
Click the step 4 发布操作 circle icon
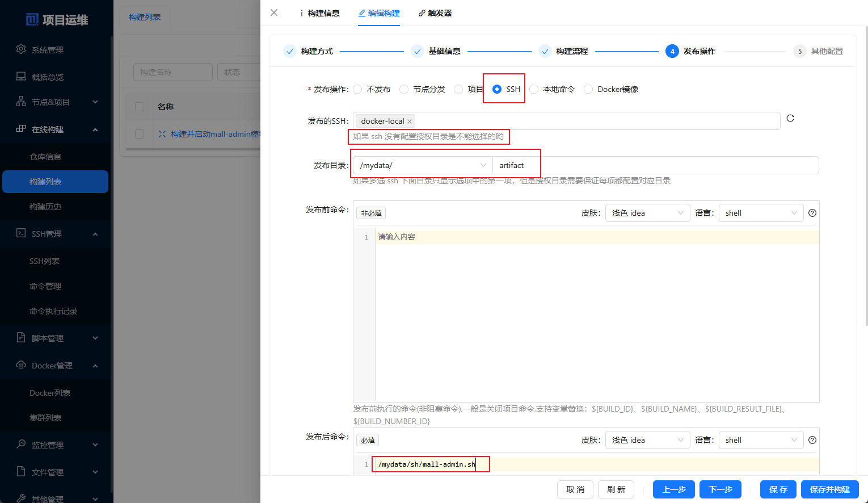pos(672,51)
